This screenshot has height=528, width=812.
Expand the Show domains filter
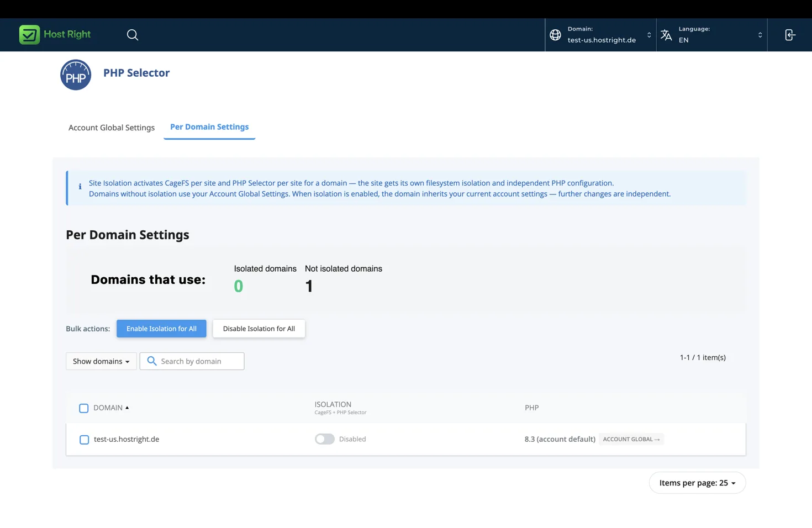101,361
